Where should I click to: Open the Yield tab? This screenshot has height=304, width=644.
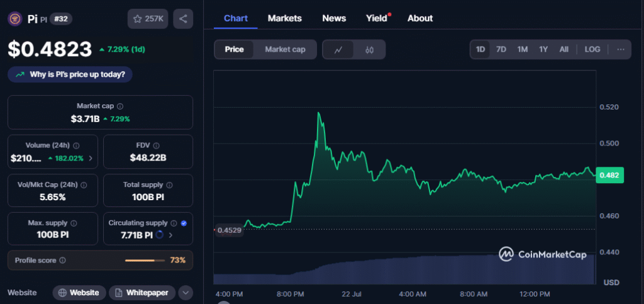[x=377, y=18]
